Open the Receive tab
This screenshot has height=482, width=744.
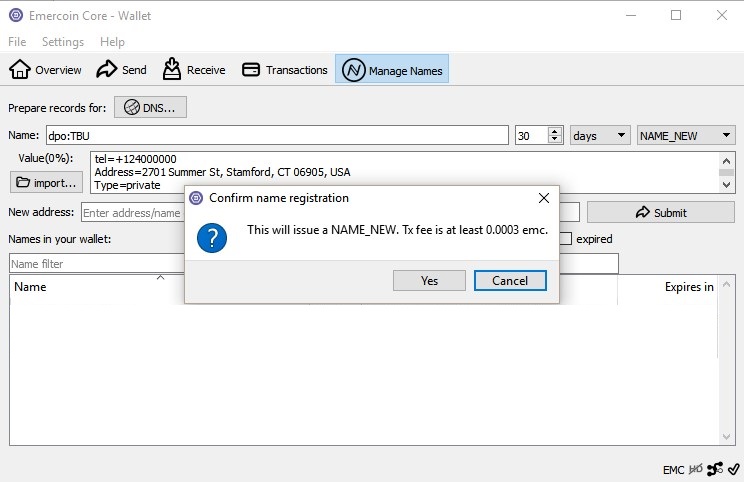[194, 70]
